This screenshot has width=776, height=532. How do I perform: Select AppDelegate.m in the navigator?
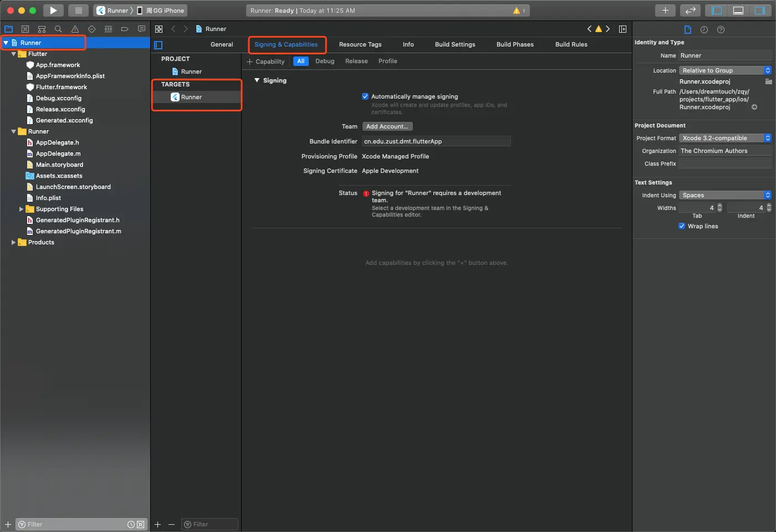58,154
